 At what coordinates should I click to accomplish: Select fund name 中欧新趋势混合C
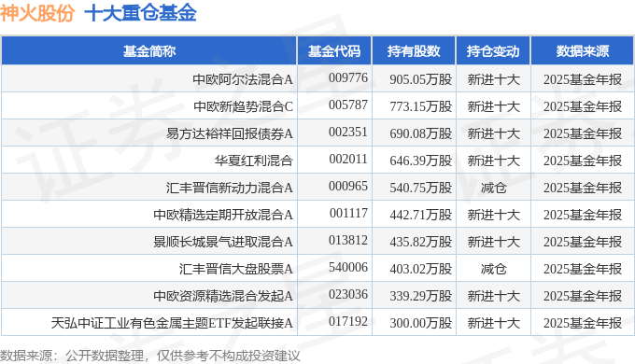(243, 106)
